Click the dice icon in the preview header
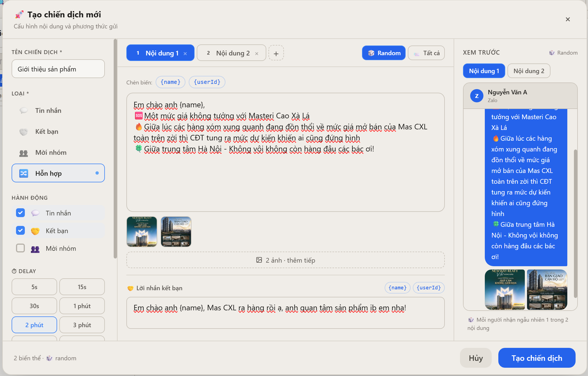This screenshot has width=588, height=376. pyautogui.click(x=552, y=53)
